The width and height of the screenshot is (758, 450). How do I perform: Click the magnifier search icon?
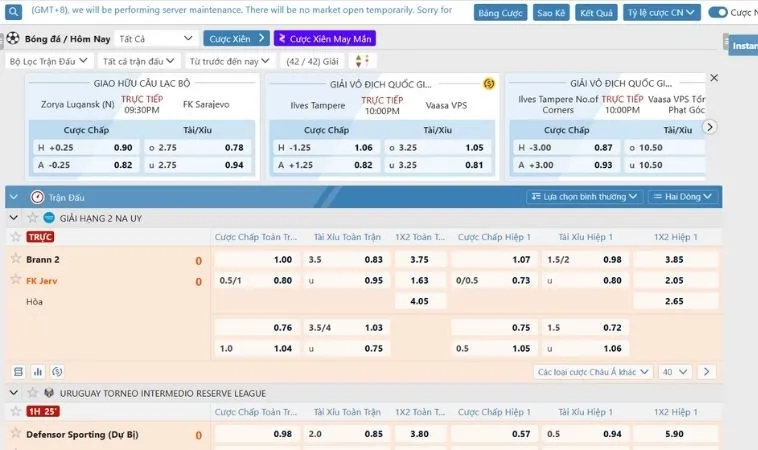click(x=13, y=12)
